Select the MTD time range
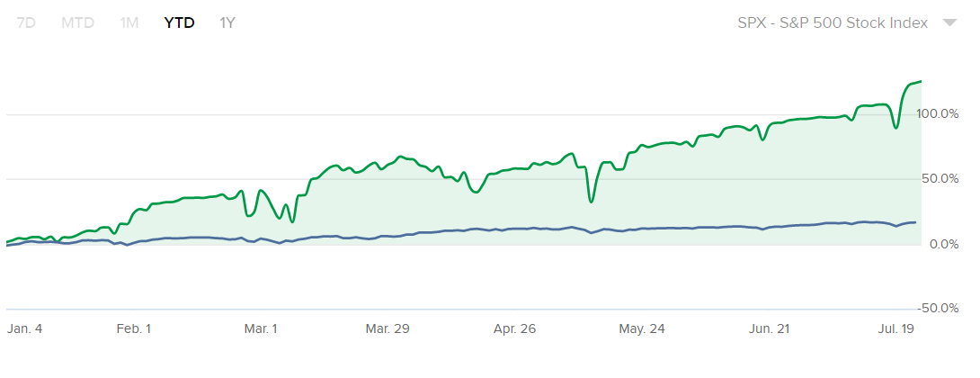This screenshot has width=980, height=378. pos(77,22)
